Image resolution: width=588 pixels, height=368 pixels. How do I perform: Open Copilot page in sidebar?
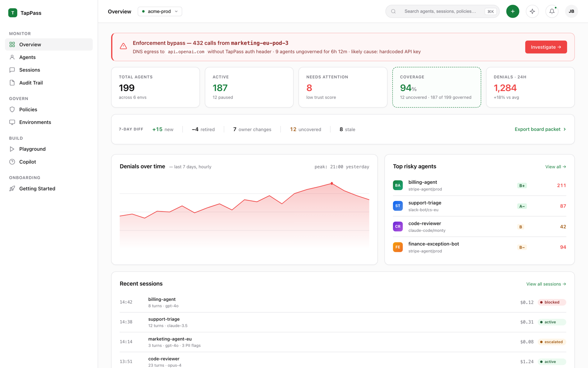(49, 162)
